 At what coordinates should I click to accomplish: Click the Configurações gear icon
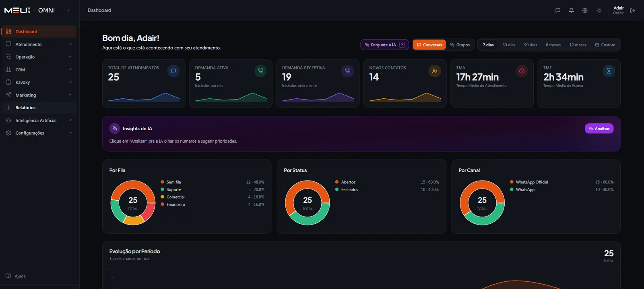pos(8,133)
